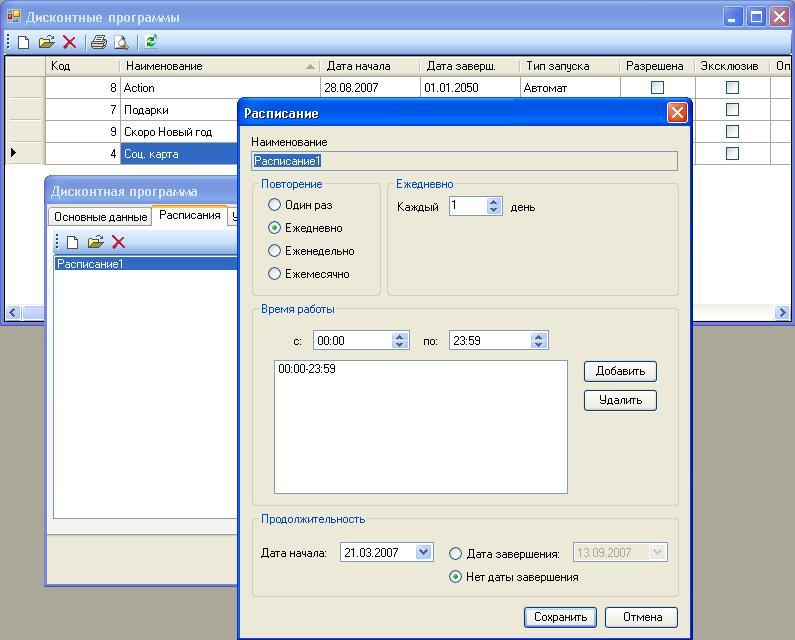Increase the Каждый day spinner value

tap(494, 202)
